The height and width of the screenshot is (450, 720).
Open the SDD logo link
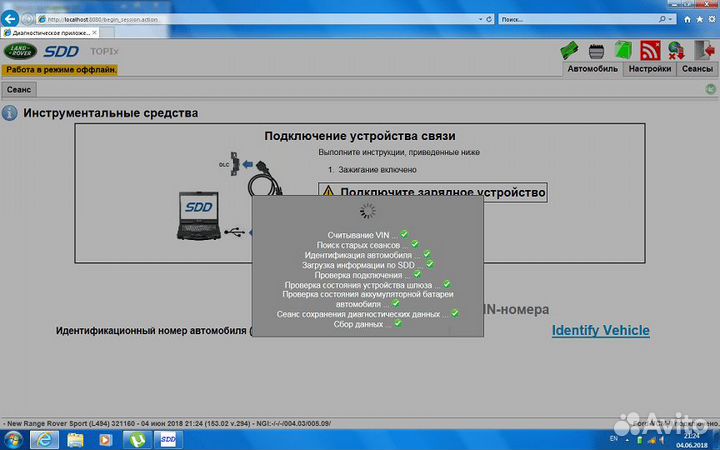click(x=61, y=51)
